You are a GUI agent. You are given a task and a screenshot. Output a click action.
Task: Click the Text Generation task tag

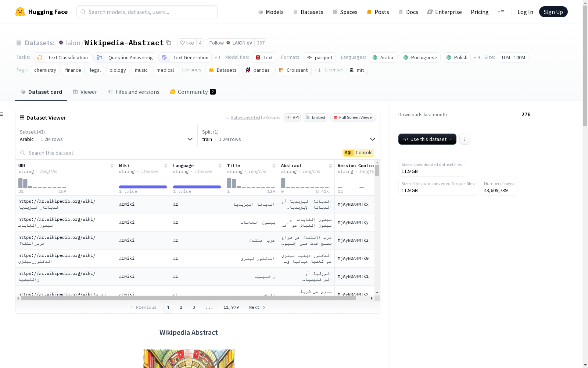(185, 57)
